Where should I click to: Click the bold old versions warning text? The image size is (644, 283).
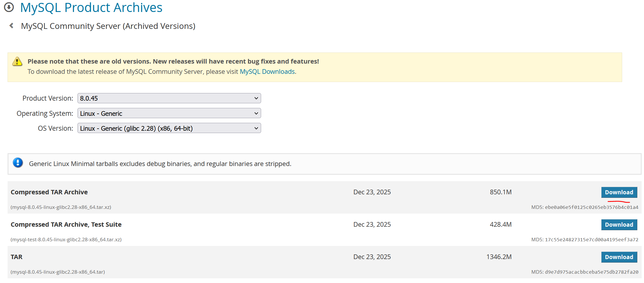pyautogui.click(x=173, y=61)
